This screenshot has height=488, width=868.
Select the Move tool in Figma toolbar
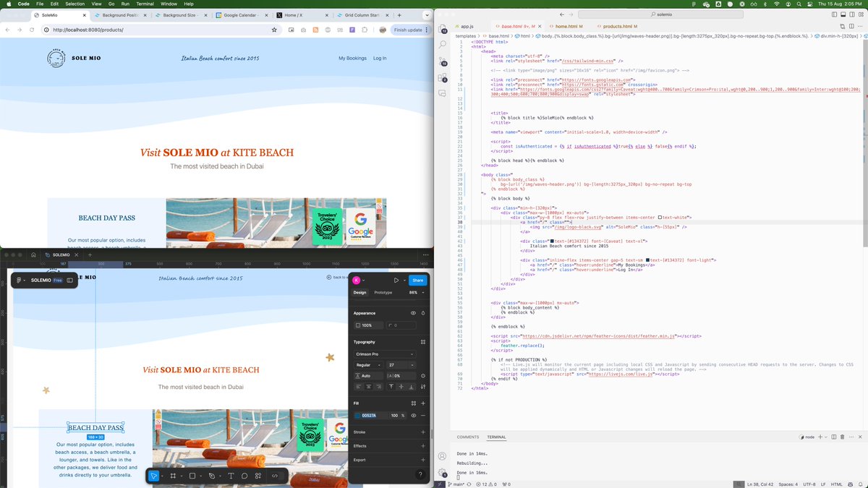tap(153, 476)
